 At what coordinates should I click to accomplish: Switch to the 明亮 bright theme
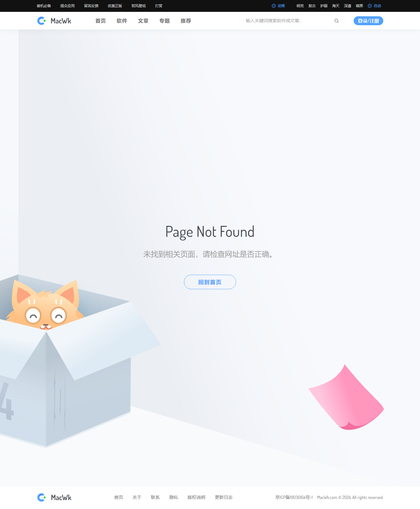(x=300, y=6)
